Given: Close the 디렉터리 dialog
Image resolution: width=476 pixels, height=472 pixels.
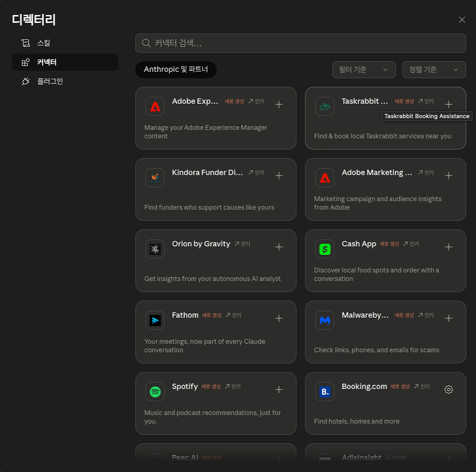Looking at the screenshot, I should click(x=462, y=20).
